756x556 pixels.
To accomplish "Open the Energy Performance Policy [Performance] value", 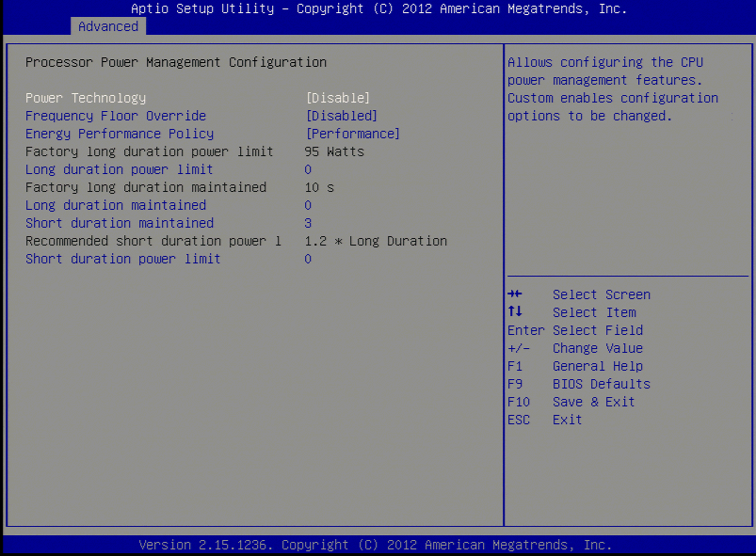I will [x=353, y=134].
